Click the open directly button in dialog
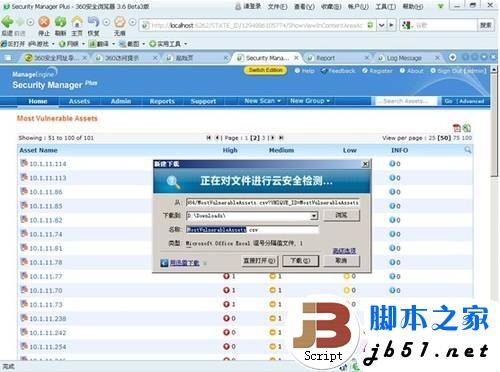Viewport: 500px width, 372px height. [x=259, y=260]
